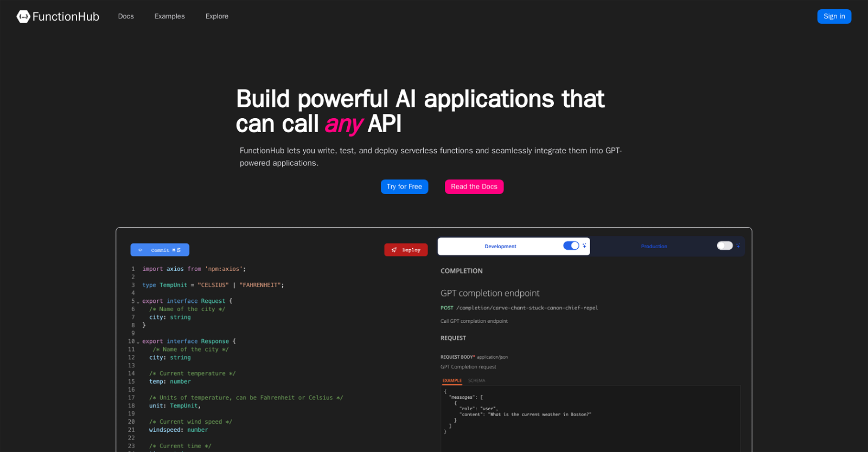
Task: Collapse the Request interface at line 5
Action: (x=138, y=302)
